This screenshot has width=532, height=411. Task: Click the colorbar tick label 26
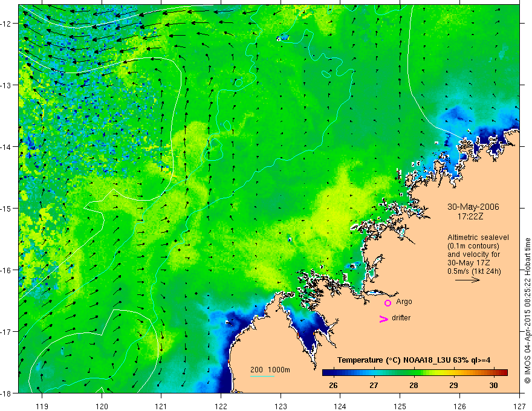click(333, 385)
